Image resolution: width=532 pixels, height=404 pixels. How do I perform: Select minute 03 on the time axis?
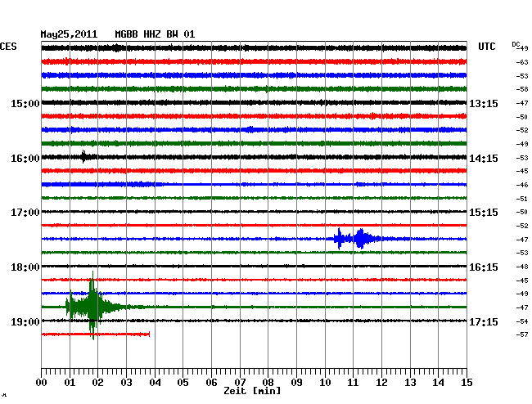[x=126, y=382]
